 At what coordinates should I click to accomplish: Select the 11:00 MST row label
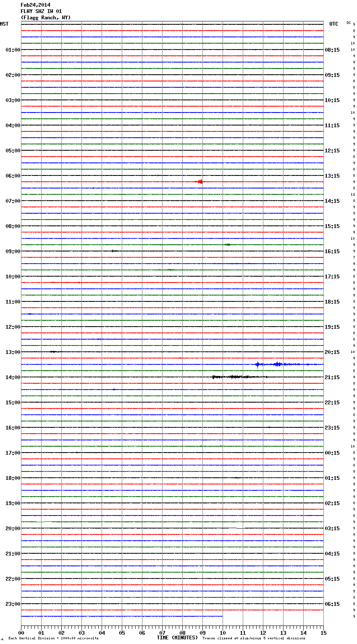13,302
